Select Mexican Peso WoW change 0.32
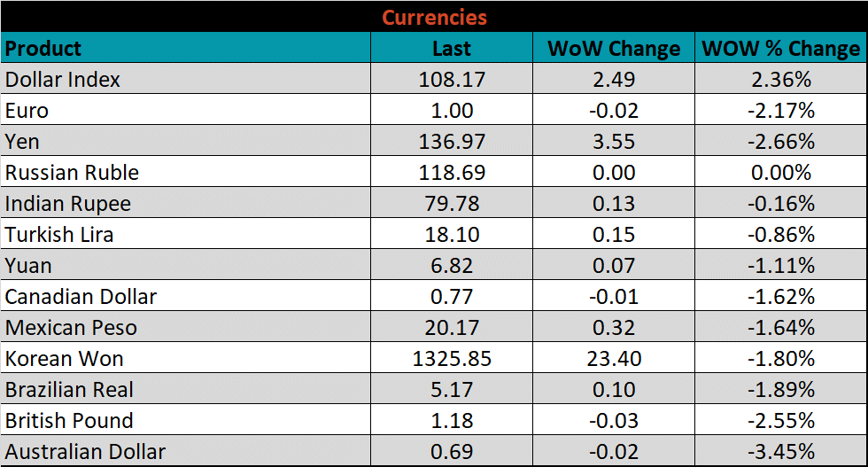This screenshot has width=868, height=467. coord(614,328)
